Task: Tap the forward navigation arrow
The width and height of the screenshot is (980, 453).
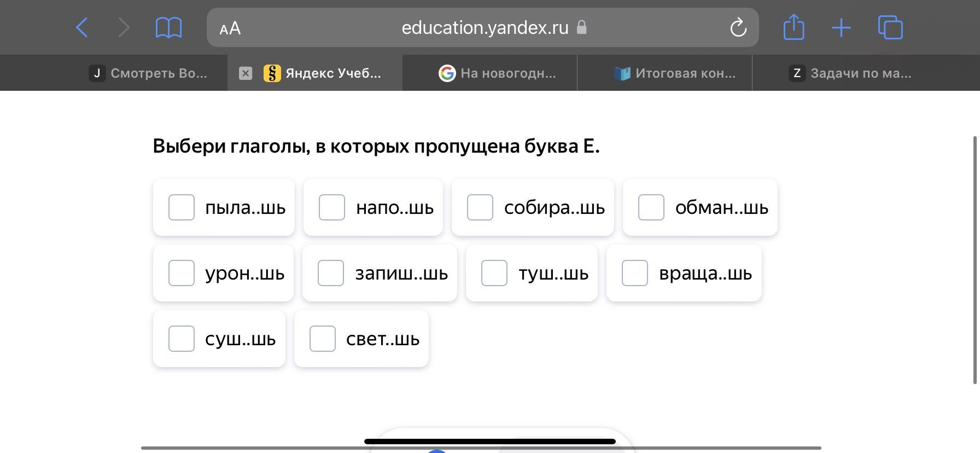Action: click(x=124, y=27)
